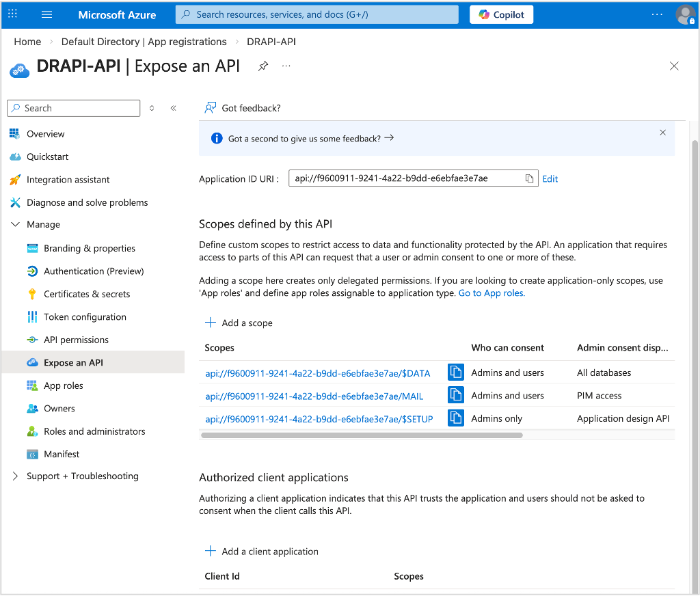700x596 pixels.
Task: Click Edit next to Application ID URI
Action: [550, 178]
